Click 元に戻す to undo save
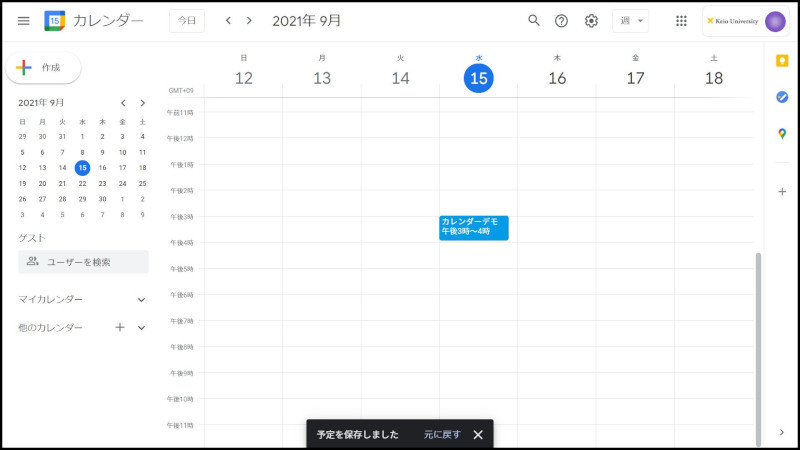The width and height of the screenshot is (800, 450). [x=440, y=435]
